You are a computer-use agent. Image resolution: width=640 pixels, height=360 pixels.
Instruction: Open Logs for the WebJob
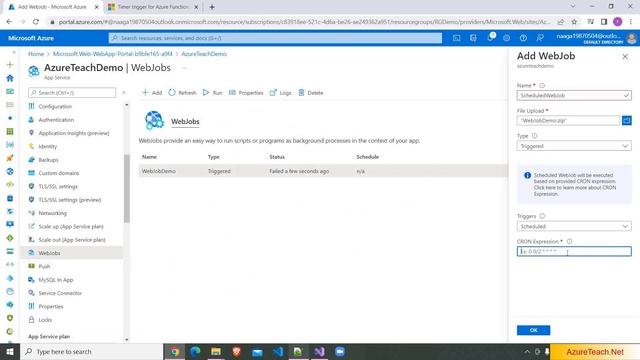pyautogui.click(x=280, y=93)
